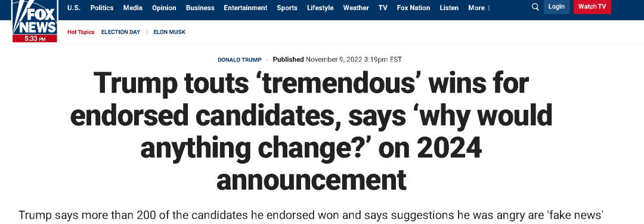Click the Fox News logo
This screenshot has height=224, width=644.
point(35,20)
